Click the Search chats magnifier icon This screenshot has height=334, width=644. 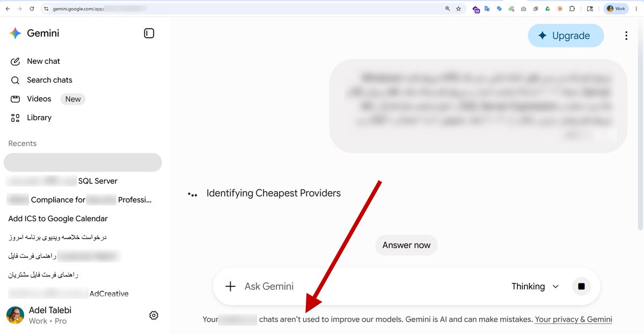(x=16, y=80)
